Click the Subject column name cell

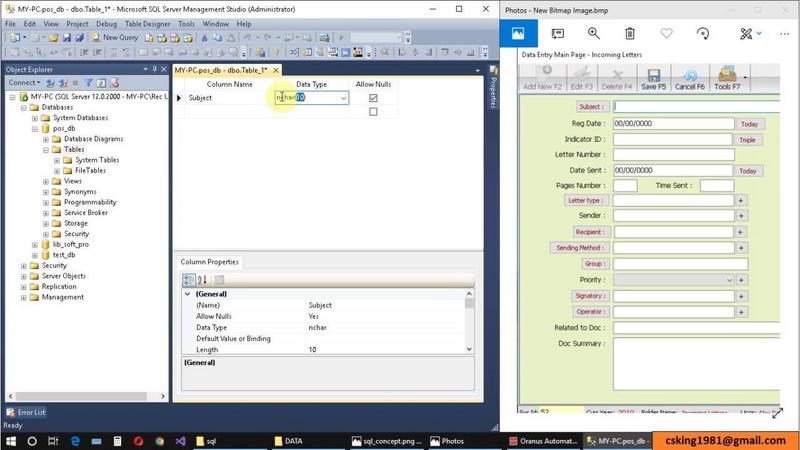(230, 98)
